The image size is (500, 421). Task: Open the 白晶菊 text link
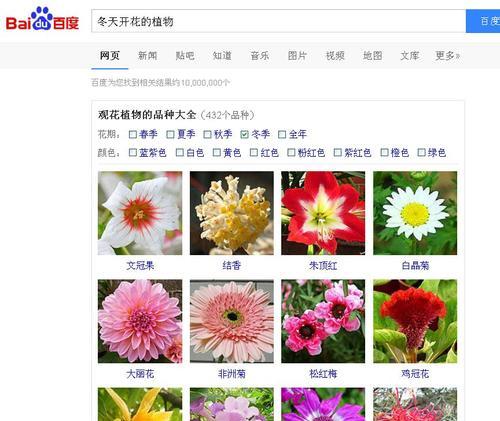(415, 266)
